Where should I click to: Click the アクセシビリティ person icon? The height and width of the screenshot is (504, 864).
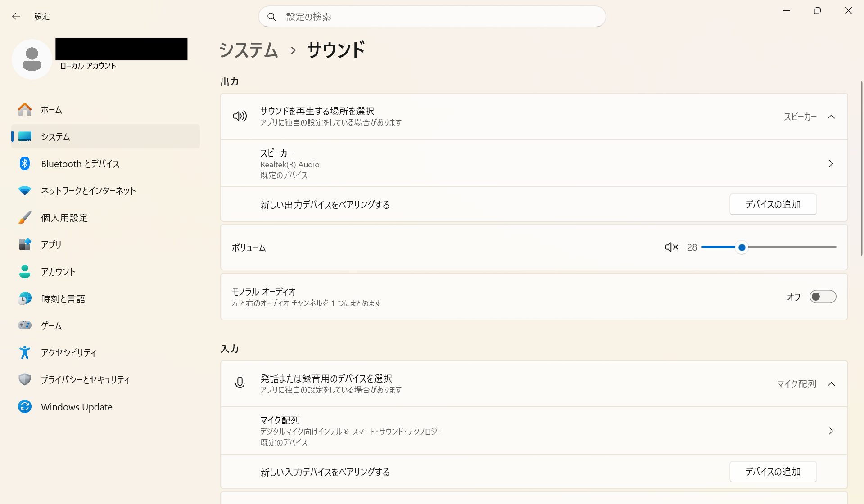click(25, 353)
